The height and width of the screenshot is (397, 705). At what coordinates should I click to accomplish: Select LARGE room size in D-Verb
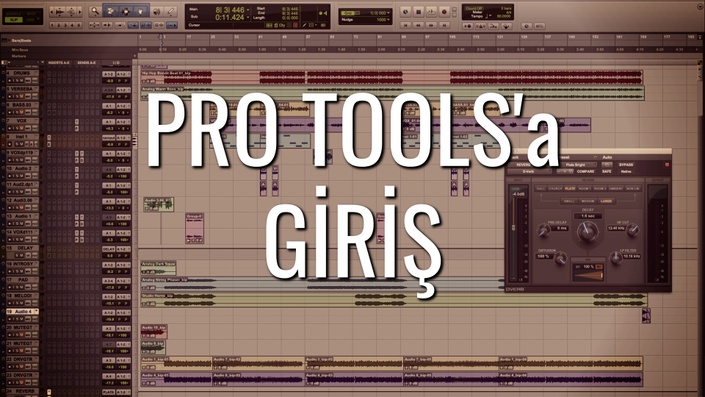[x=607, y=201]
